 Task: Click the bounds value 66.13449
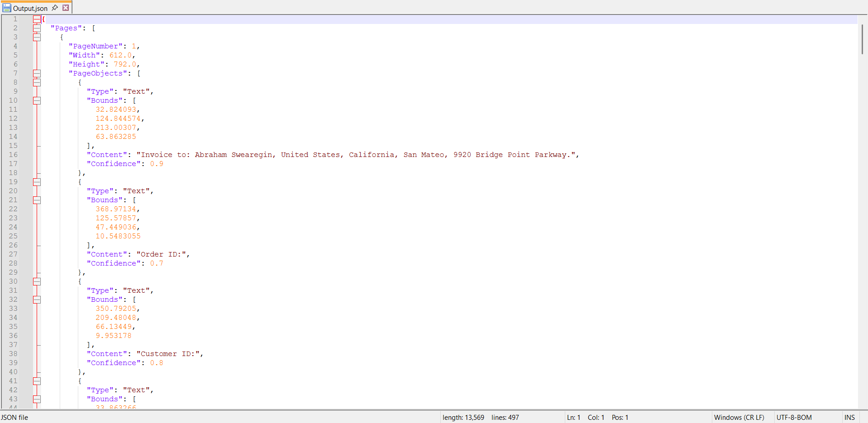114,327
